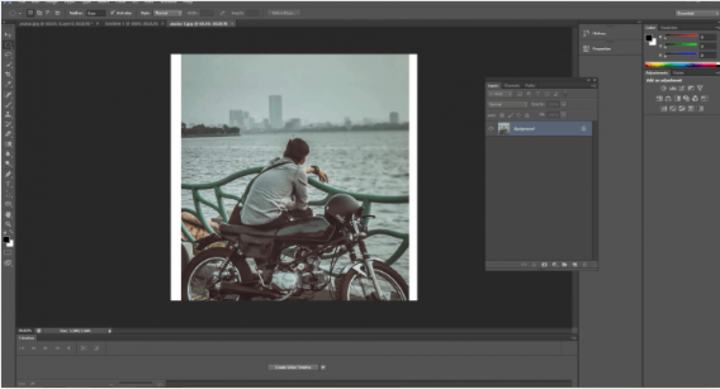Select the Crop tool
Screen dimensions: 720x389
(x=8, y=74)
